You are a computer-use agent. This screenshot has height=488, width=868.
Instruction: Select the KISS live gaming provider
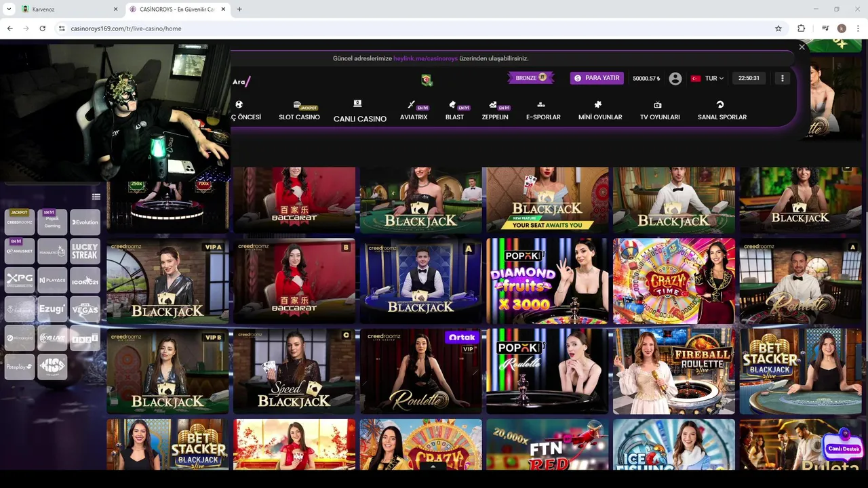52,367
